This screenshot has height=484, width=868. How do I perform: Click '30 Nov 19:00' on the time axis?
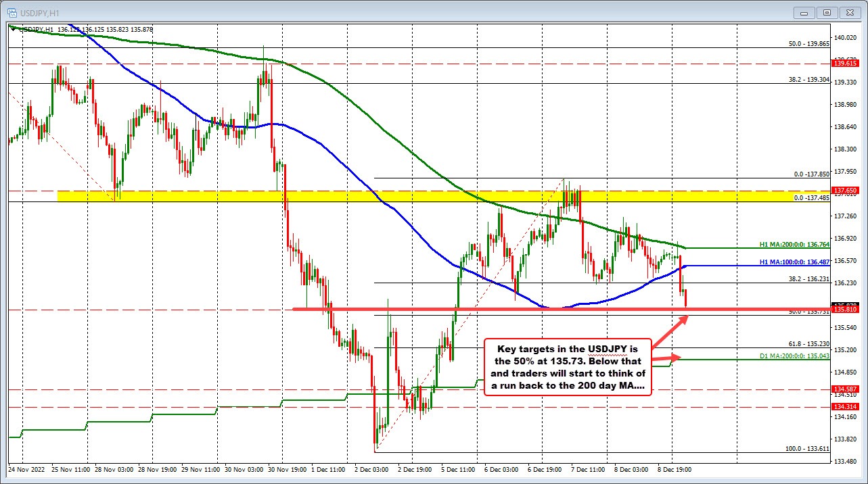coord(287,468)
